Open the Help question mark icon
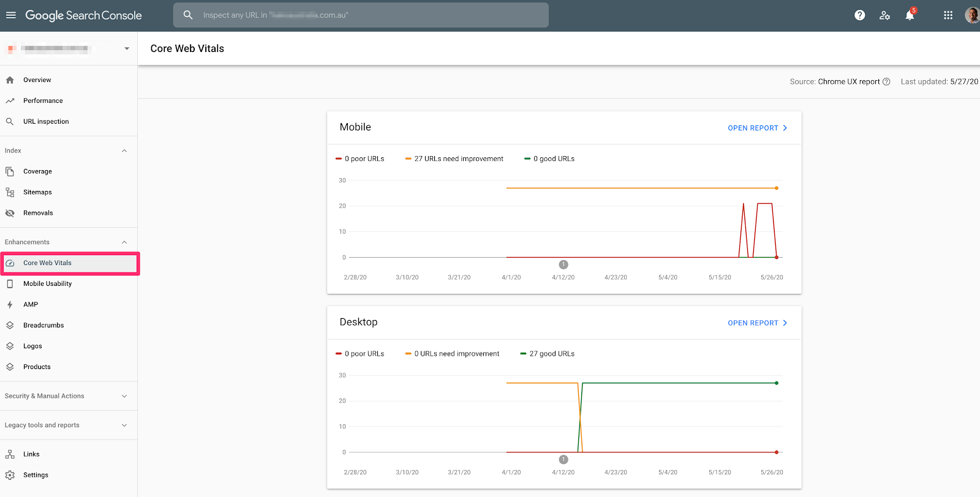Image resolution: width=980 pixels, height=497 pixels. (x=860, y=15)
